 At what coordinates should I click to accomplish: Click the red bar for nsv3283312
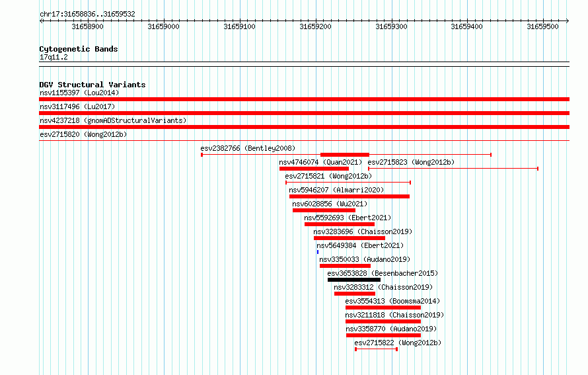(x=355, y=294)
